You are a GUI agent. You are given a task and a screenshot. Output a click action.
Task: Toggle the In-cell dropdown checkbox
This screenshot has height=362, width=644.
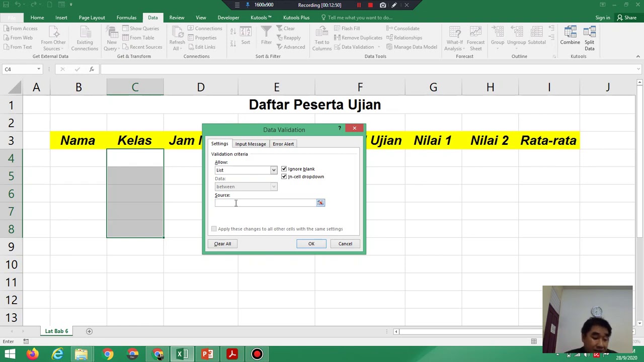pos(284,176)
